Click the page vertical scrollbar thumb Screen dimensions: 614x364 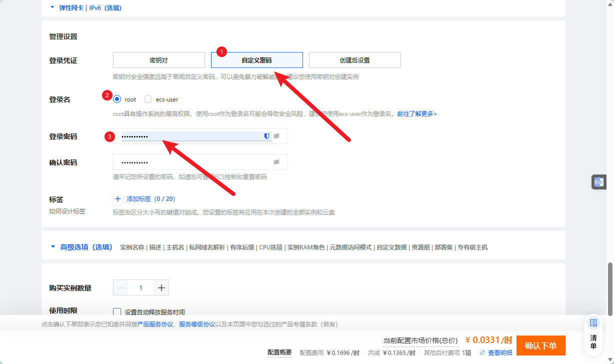(x=610, y=288)
